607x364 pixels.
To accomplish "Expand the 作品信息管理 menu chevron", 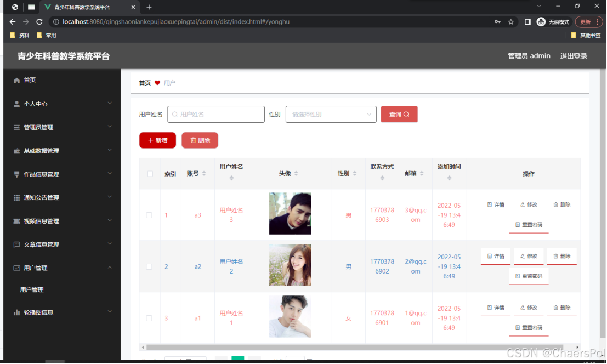I will [110, 173].
